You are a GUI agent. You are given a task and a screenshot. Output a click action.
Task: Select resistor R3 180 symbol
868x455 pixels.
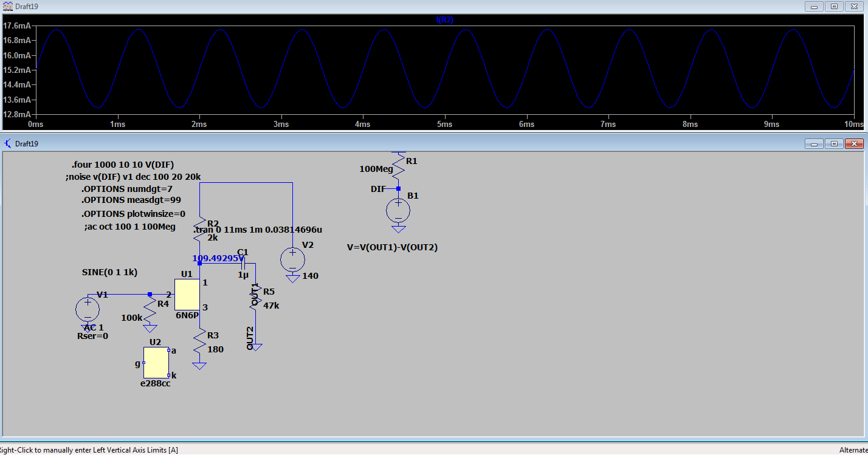pyautogui.click(x=199, y=342)
